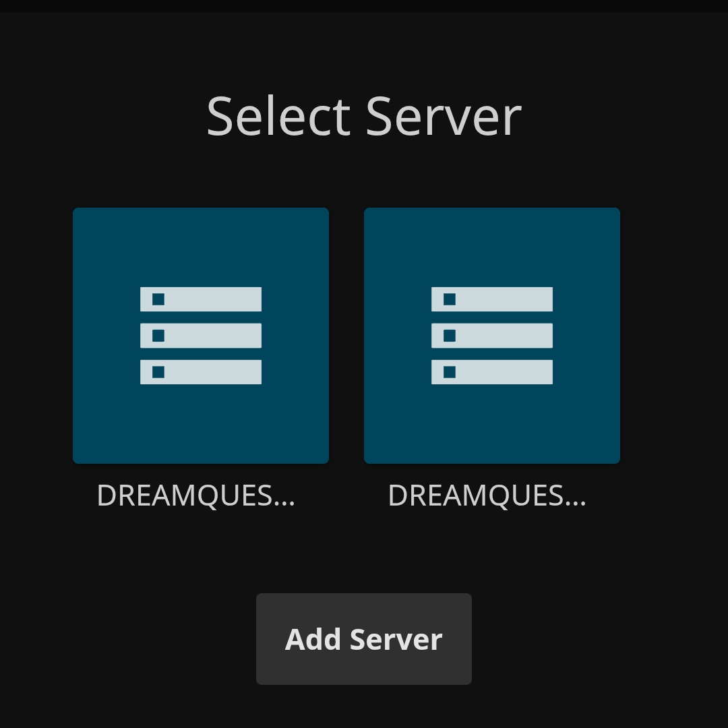Image resolution: width=728 pixels, height=728 pixels.
Task: Click top indicator square on right server icon
Action: tap(450, 299)
